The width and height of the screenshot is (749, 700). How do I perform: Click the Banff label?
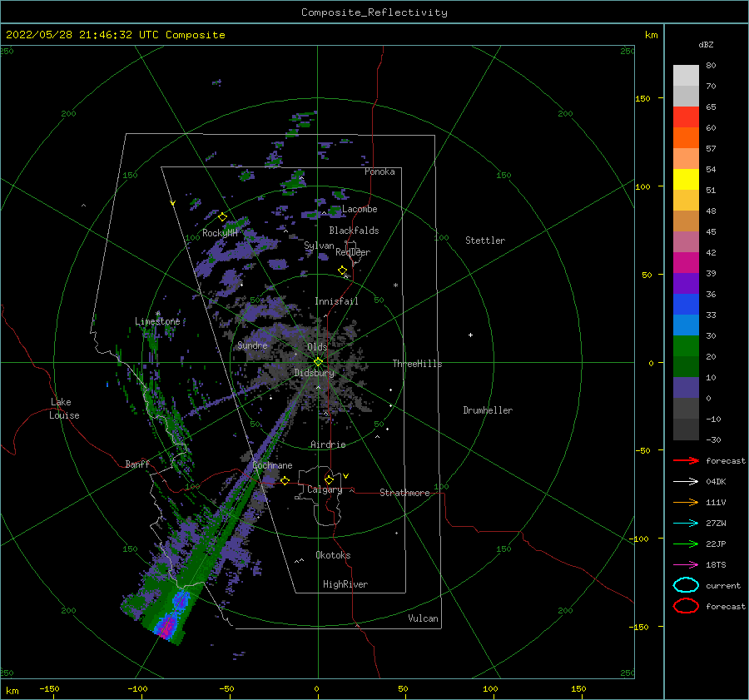coord(137,464)
